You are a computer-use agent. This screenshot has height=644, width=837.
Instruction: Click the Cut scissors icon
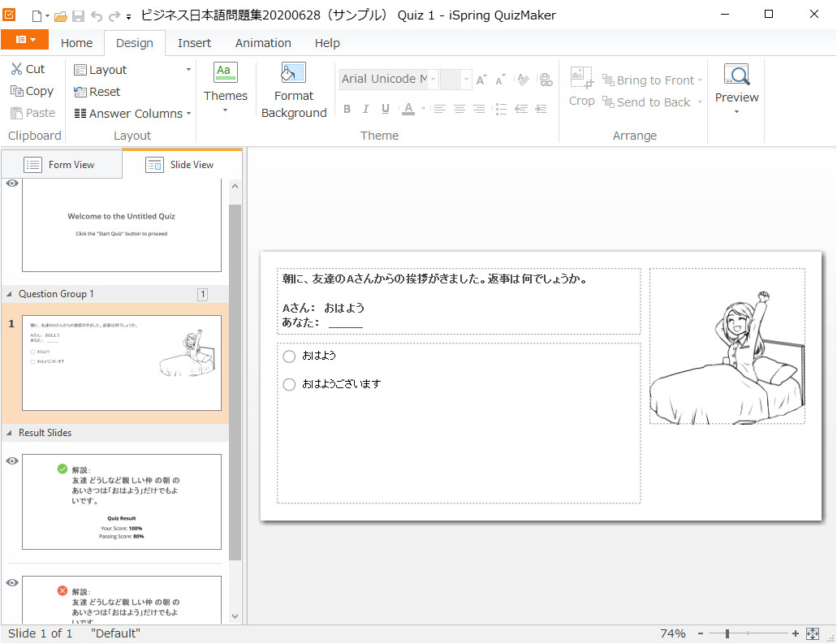pos(16,69)
